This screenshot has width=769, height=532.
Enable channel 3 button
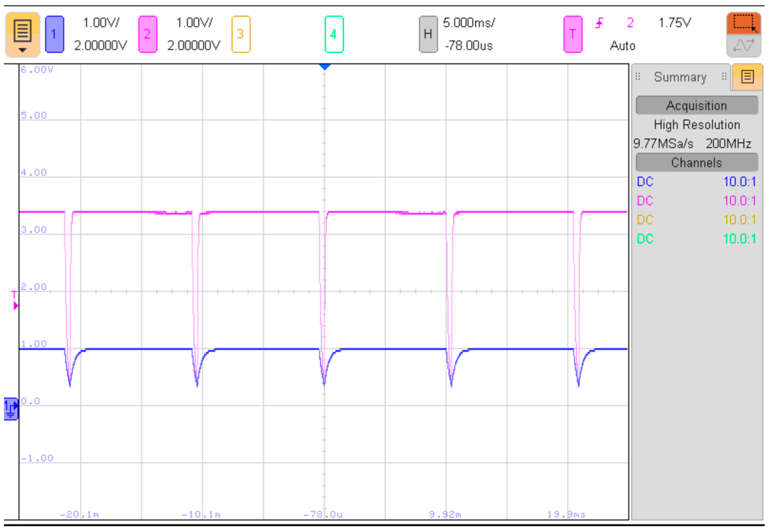point(240,34)
